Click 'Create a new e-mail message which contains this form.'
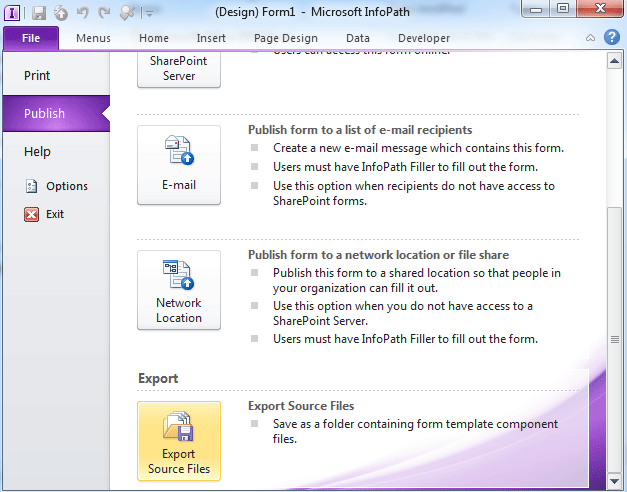This screenshot has width=627, height=492. click(418, 148)
